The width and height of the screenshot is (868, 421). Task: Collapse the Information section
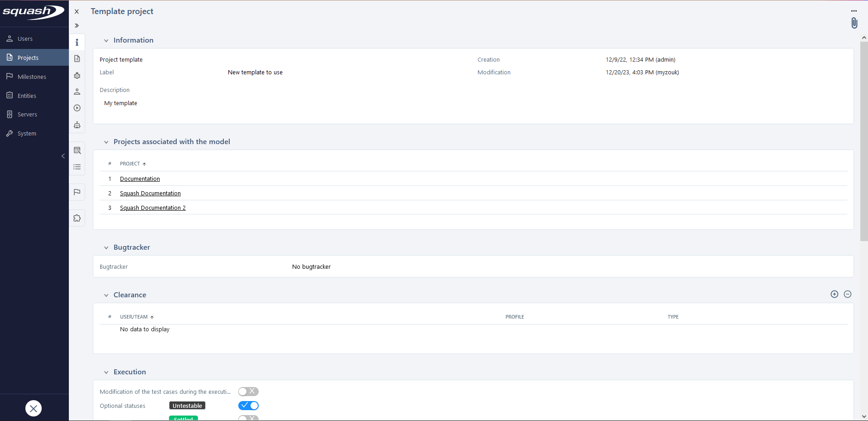[x=106, y=40]
